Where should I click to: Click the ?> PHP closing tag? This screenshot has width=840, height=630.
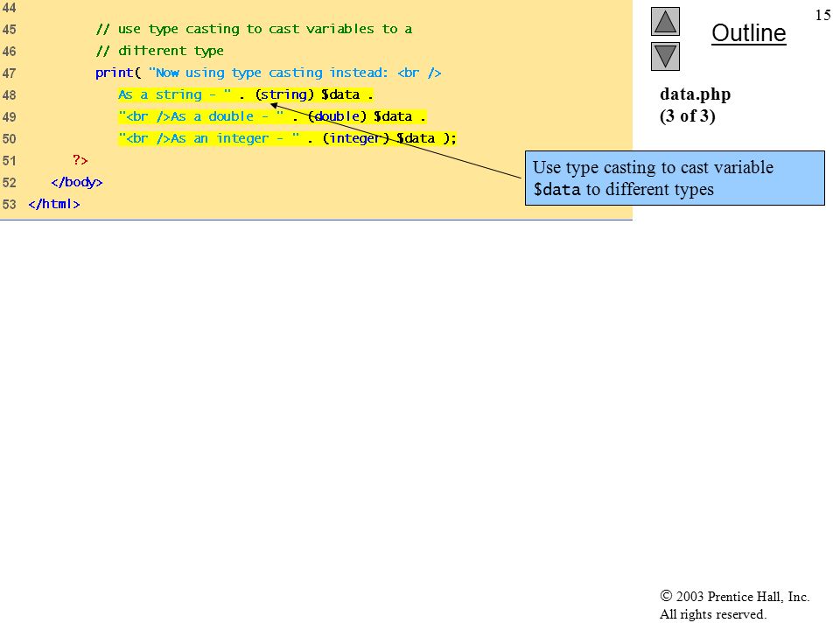click(x=80, y=160)
